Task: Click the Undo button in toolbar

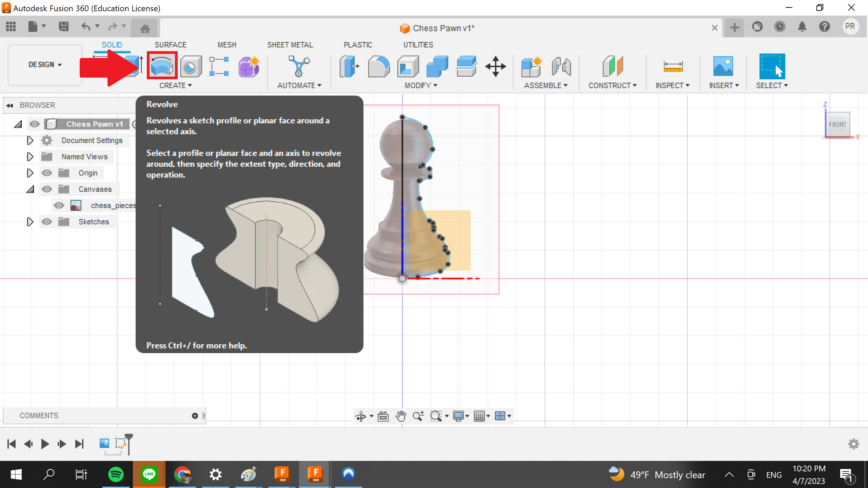Action: tap(86, 28)
